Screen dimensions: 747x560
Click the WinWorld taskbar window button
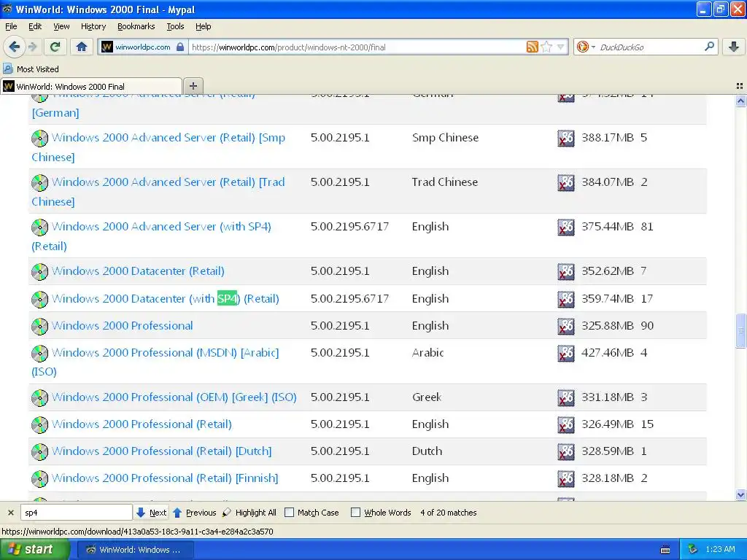[x=135, y=550]
